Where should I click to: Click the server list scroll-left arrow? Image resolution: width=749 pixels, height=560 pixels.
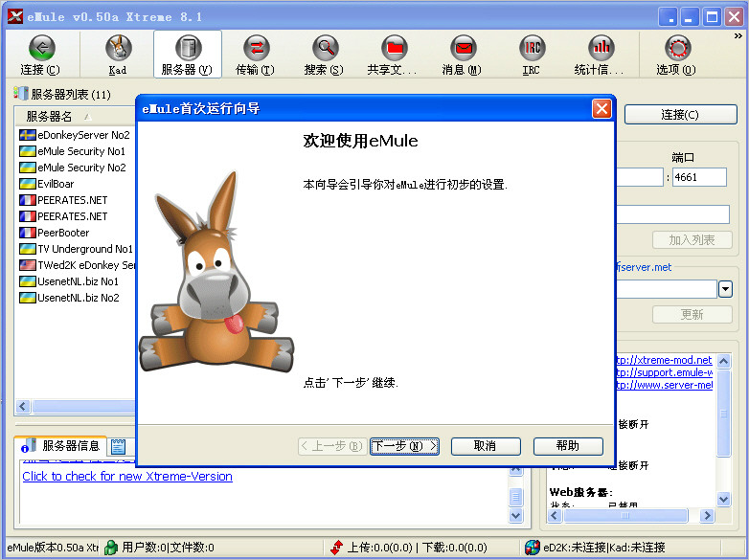(23, 406)
